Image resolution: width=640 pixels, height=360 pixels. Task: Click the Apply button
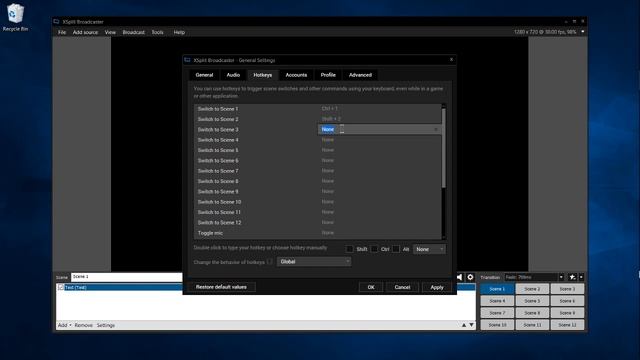coord(437,287)
